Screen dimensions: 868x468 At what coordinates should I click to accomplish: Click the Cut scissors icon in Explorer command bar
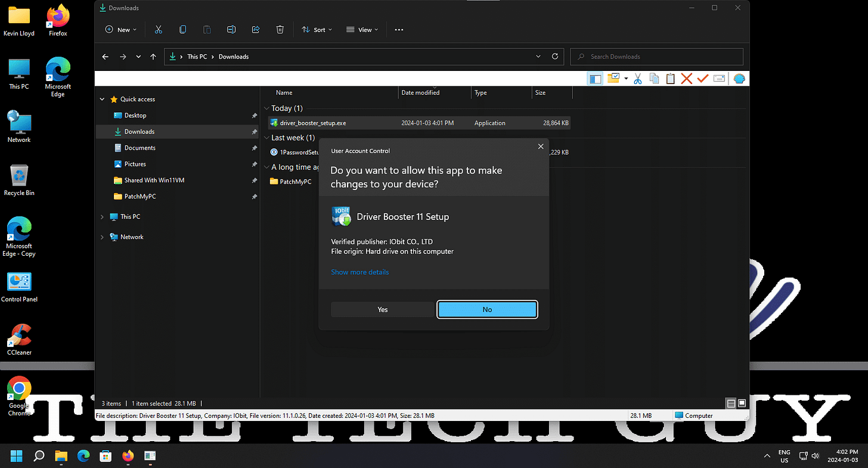(158, 29)
